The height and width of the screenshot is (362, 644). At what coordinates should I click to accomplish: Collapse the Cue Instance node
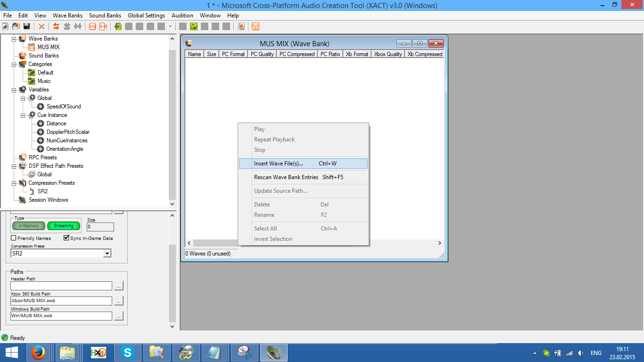click(x=23, y=115)
